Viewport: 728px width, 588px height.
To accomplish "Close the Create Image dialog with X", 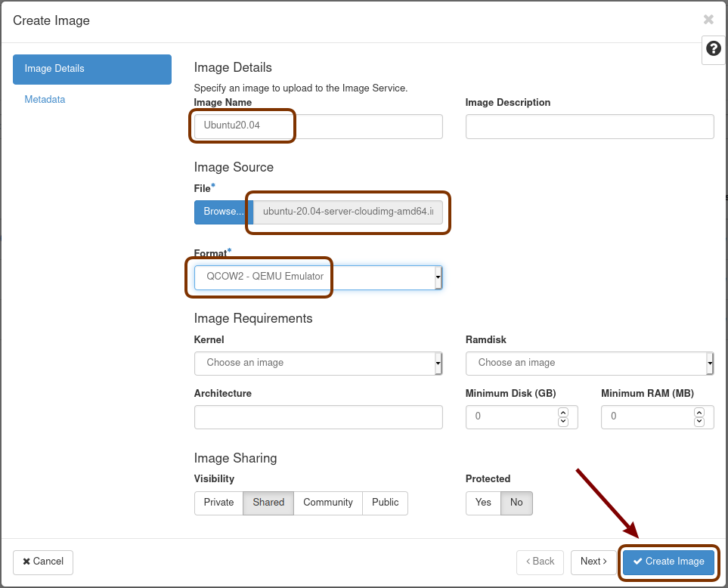I will (x=708, y=20).
